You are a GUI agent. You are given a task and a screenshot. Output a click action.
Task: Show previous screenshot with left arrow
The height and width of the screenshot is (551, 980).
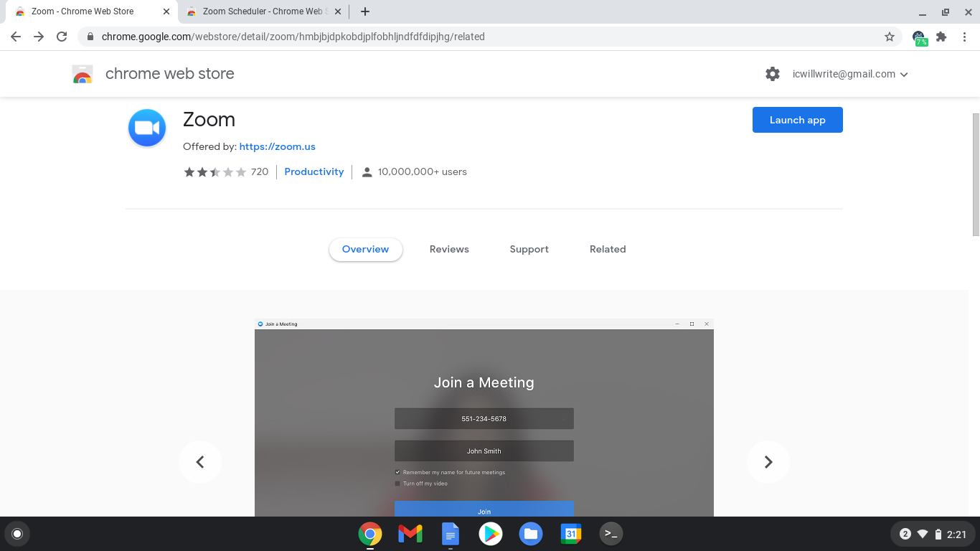tap(200, 462)
